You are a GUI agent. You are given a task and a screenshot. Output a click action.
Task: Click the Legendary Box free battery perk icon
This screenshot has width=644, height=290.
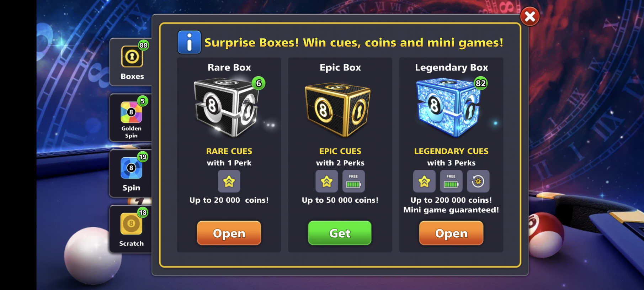click(451, 181)
